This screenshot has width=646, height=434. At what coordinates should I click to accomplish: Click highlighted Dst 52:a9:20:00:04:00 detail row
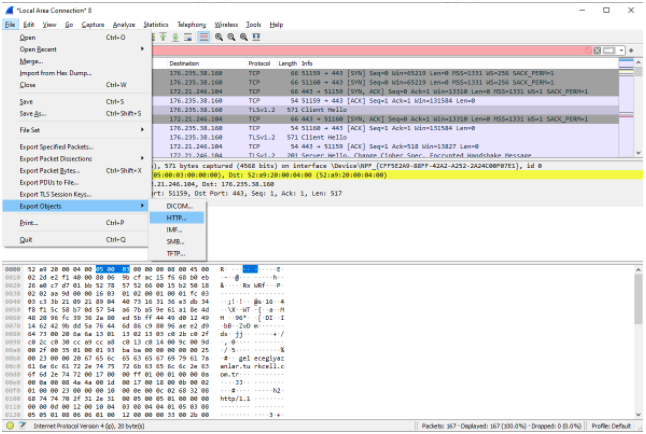[397, 175]
